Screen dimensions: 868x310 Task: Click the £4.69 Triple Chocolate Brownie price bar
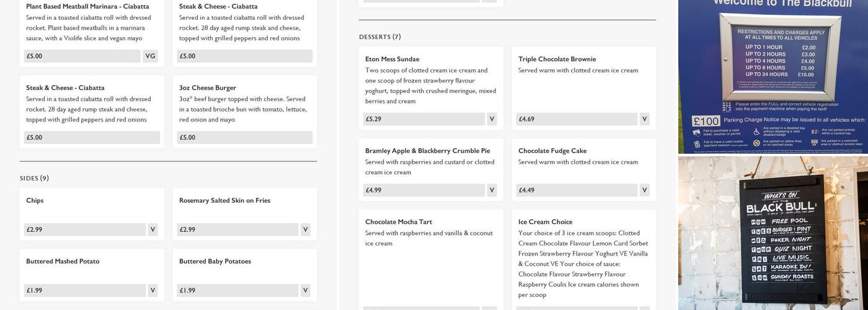tap(577, 119)
